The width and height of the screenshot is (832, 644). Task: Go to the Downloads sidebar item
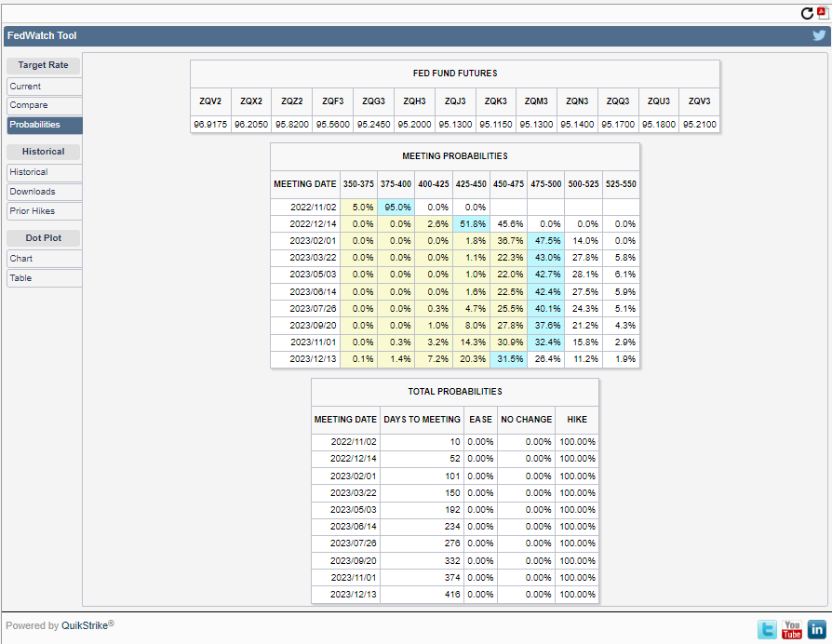44,192
